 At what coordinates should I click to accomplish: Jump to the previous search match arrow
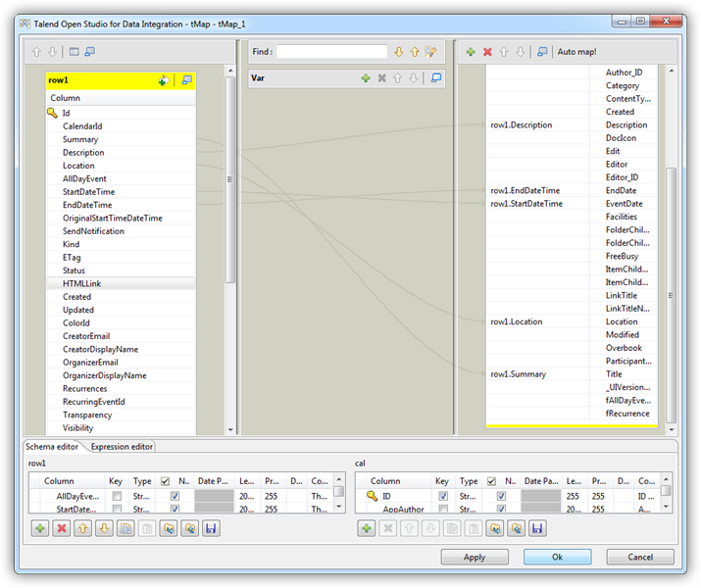[x=415, y=52]
